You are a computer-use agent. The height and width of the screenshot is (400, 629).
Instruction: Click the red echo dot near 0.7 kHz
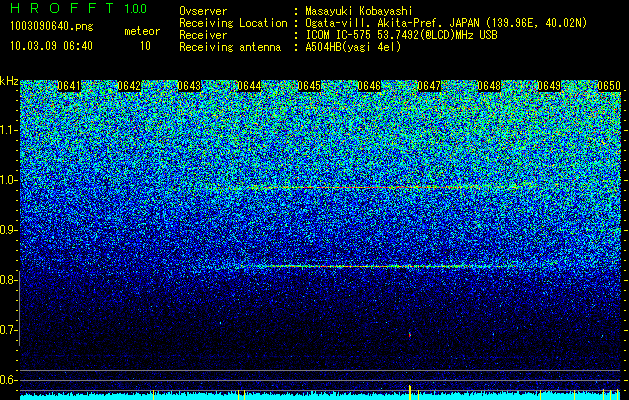[410, 334]
